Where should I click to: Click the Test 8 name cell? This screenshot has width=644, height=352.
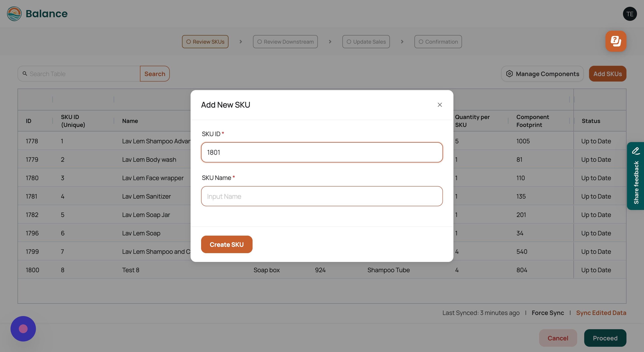pyautogui.click(x=131, y=270)
